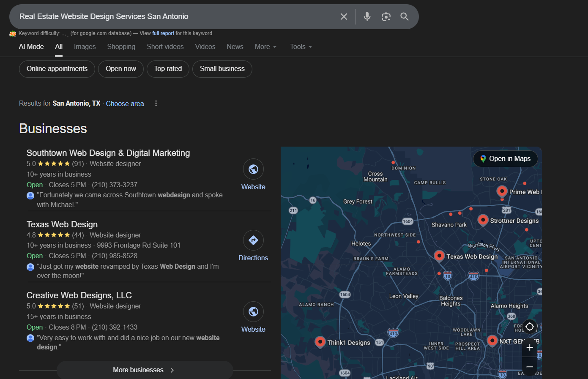Get directions to Texas Web Design
The image size is (588, 379).
(x=253, y=240)
